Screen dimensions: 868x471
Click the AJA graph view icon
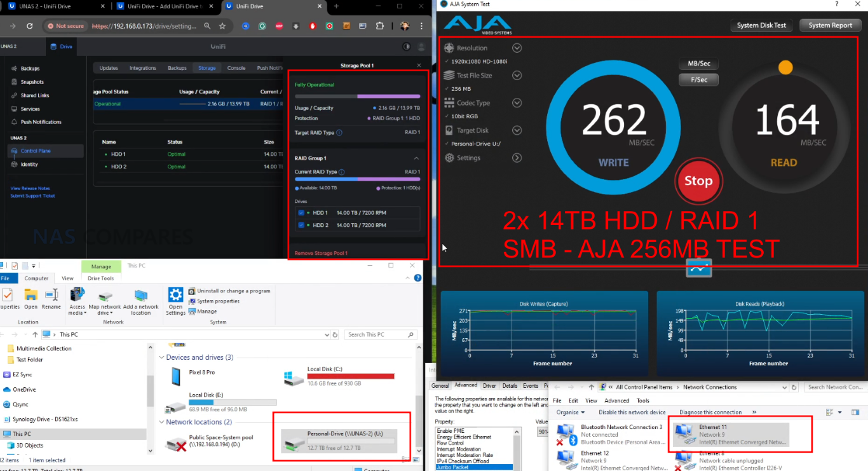(x=699, y=268)
